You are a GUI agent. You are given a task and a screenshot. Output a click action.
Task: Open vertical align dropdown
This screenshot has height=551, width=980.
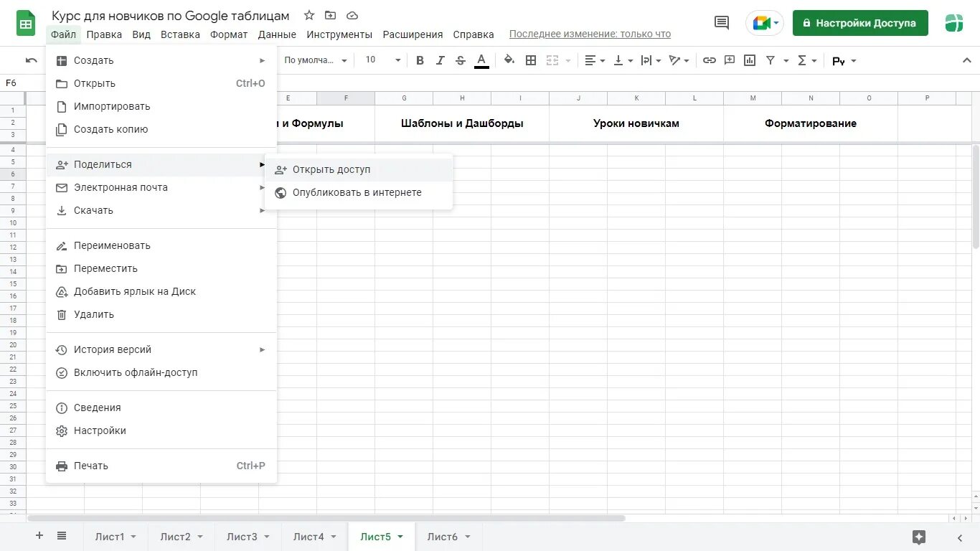click(623, 60)
